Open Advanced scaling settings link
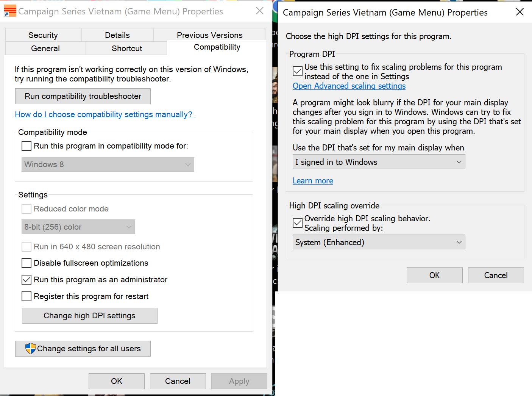 pos(349,86)
